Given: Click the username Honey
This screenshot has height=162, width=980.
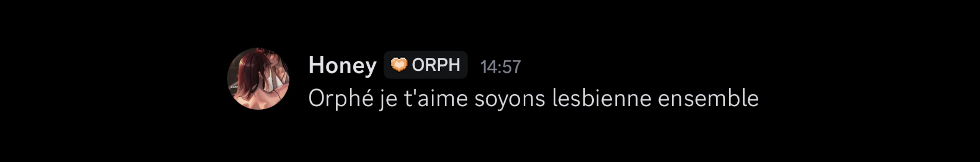Looking at the screenshot, I should coord(342,65).
